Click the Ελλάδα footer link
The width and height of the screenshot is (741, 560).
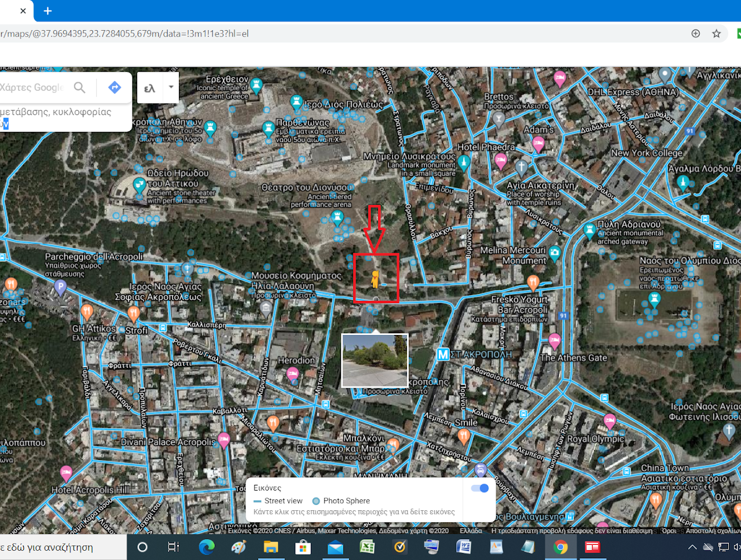(471, 530)
